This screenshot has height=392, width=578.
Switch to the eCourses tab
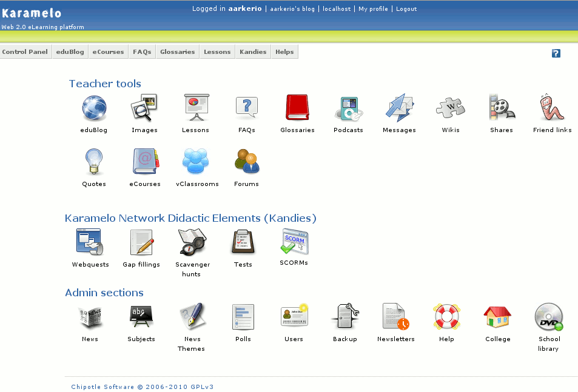[x=108, y=52]
